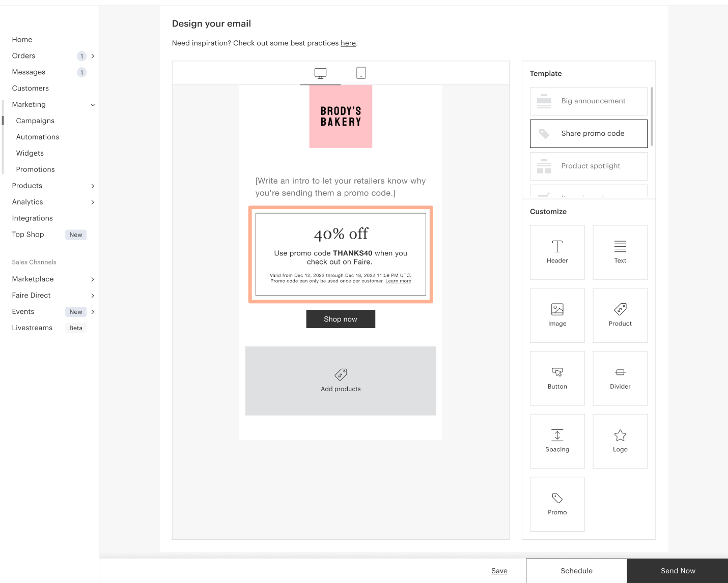Image resolution: width=728 pixels, height=583 pixels.
Task: Add an Image block
Action: [x=557, y=315]
